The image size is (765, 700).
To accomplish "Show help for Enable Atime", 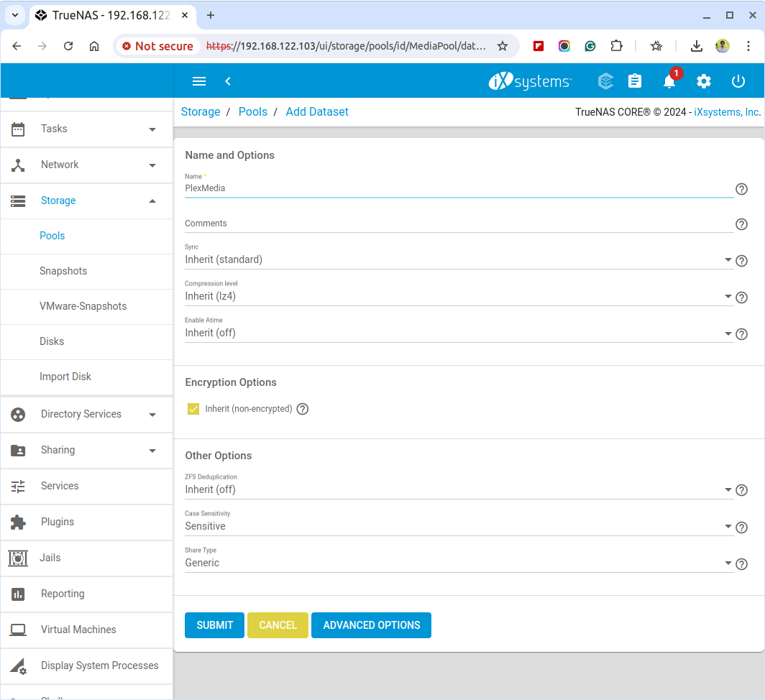I will pos(741,334).
